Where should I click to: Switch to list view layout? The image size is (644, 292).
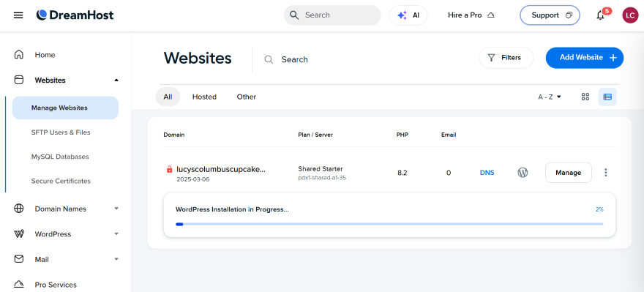pos(607,97)
